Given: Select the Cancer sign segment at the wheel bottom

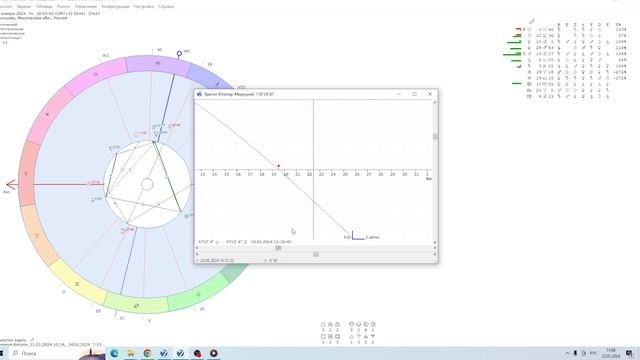Looking at the screenshot, I should 137,304.
